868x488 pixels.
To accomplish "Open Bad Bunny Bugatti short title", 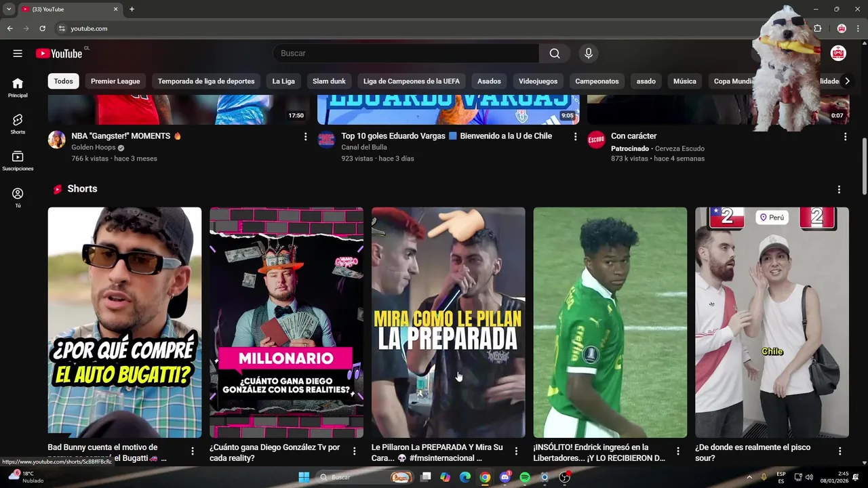I will tap(107, 453).
